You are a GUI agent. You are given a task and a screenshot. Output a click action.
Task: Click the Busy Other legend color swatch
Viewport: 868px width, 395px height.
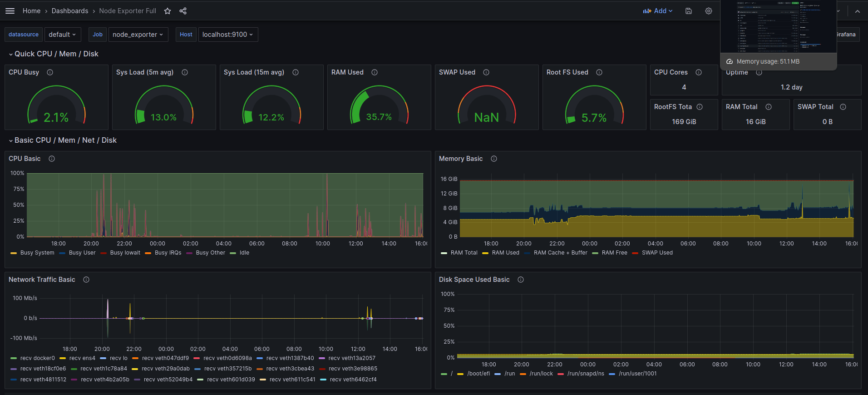pyautogui.click(x=189, y=253)
